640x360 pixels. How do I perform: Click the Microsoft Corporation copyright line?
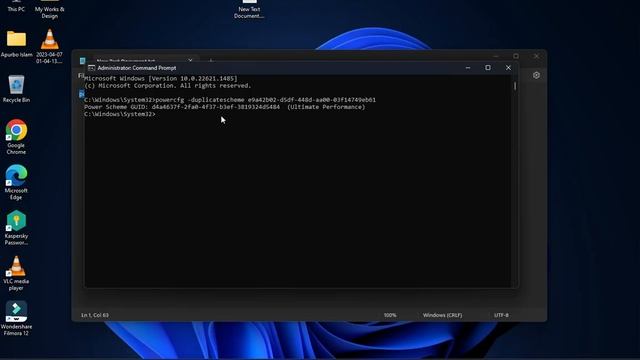168,86
